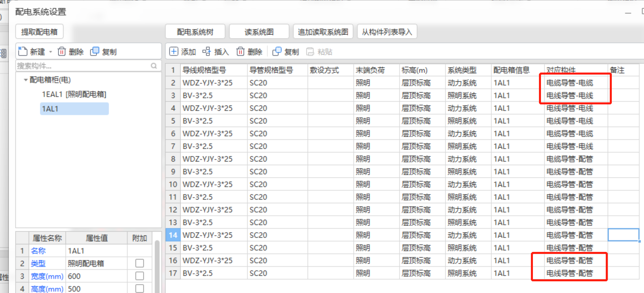Select 1EAL1 [照明配电箱] in the tree
The image size is (644, 293).
click(x=74, y=94)
